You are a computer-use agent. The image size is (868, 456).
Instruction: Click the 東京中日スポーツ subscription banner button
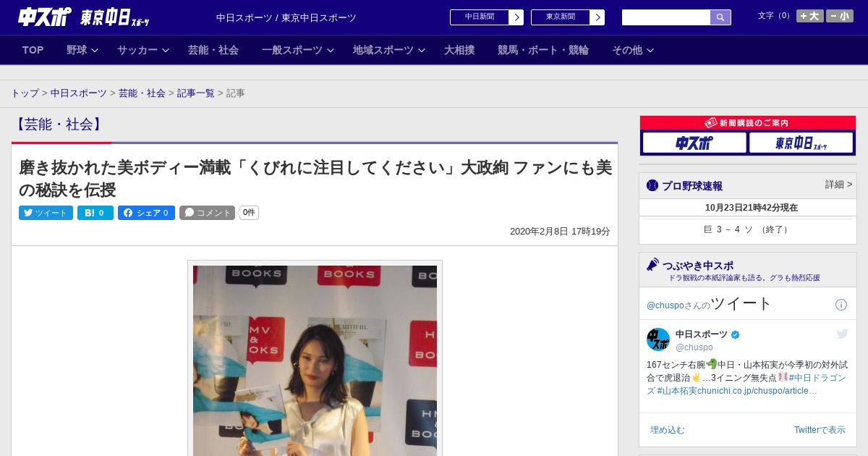pos(801,143)
